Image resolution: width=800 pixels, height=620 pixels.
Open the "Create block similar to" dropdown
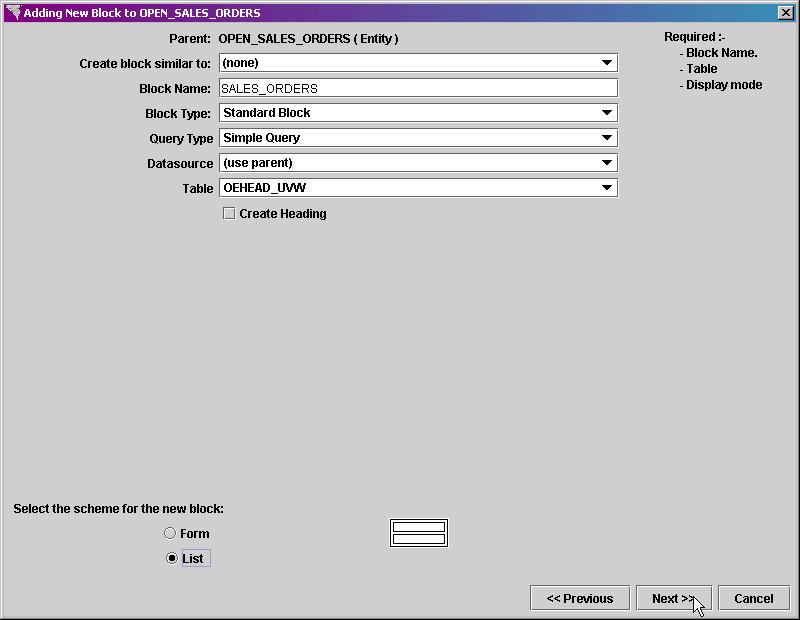pyautogui.click(x=607, y=62)
